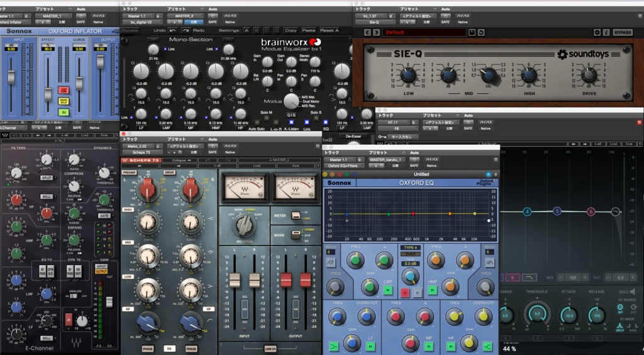Toggle CLIP button in Oxford Inflator
This screenshot has height=355, width=644.
[64, 90]
